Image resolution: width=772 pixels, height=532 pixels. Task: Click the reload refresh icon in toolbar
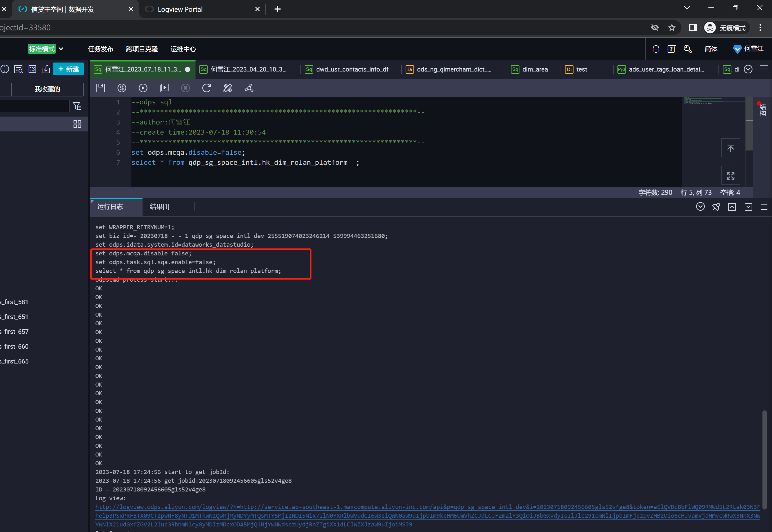tap(207, 88)
